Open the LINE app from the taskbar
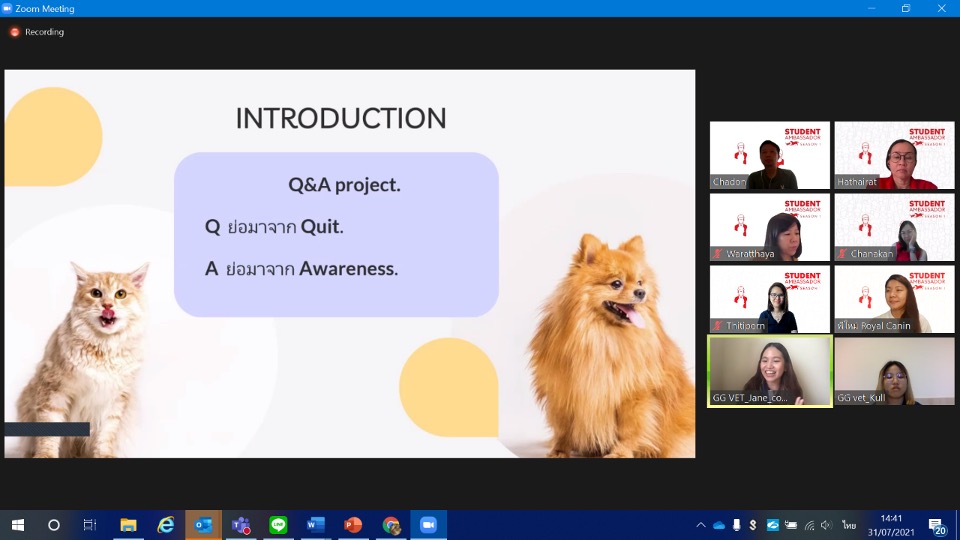The image size is (960, 540). [x=278, y=525]
